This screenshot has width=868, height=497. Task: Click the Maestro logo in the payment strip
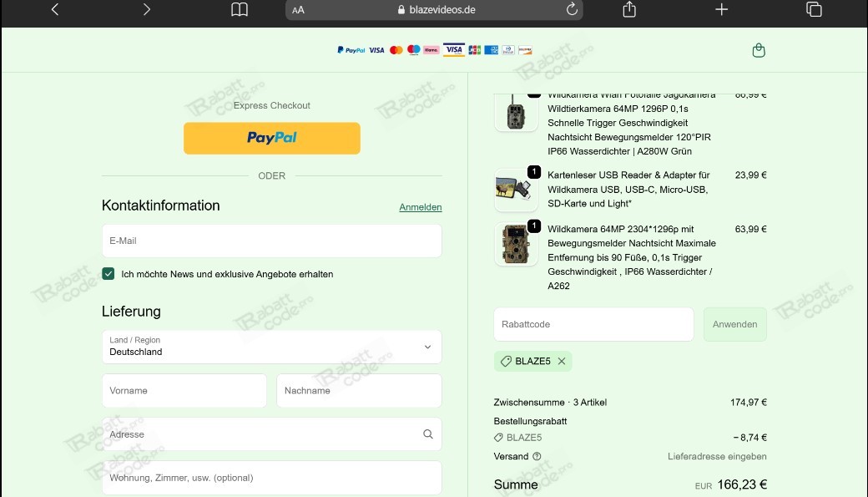[413, 50]
